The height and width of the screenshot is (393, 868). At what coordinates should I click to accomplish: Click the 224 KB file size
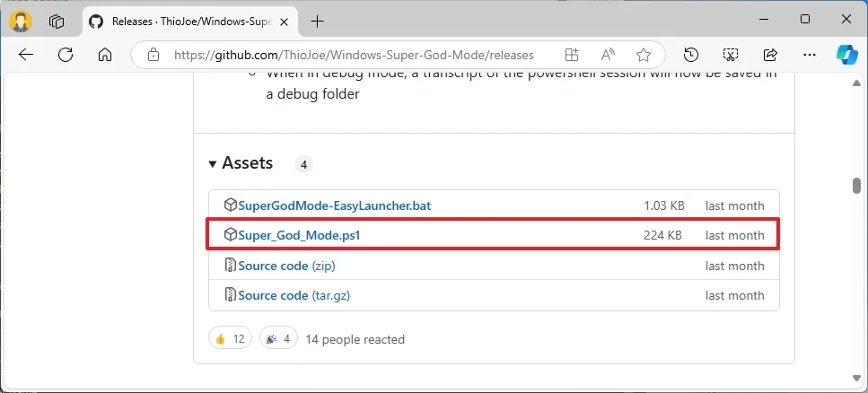click(662, 235)
